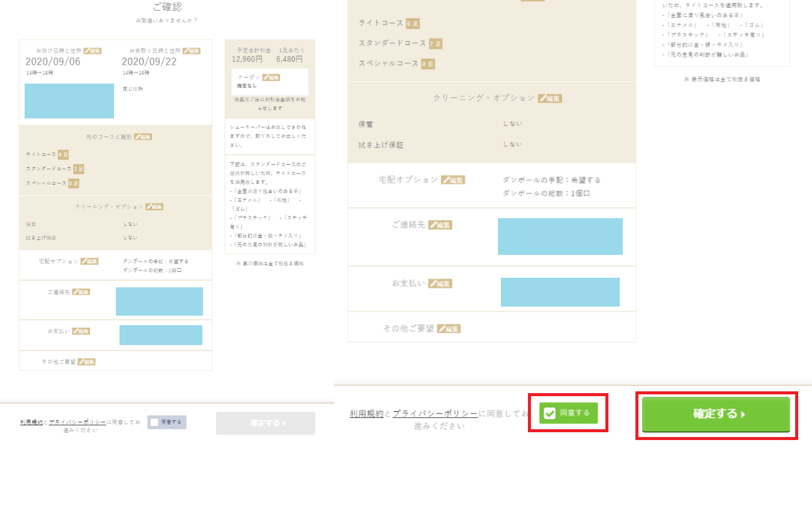The width and height of the screenshot is (812, 529).
Task: Edit 宅配オプション in the smaller page view
Action: [89, 261]
